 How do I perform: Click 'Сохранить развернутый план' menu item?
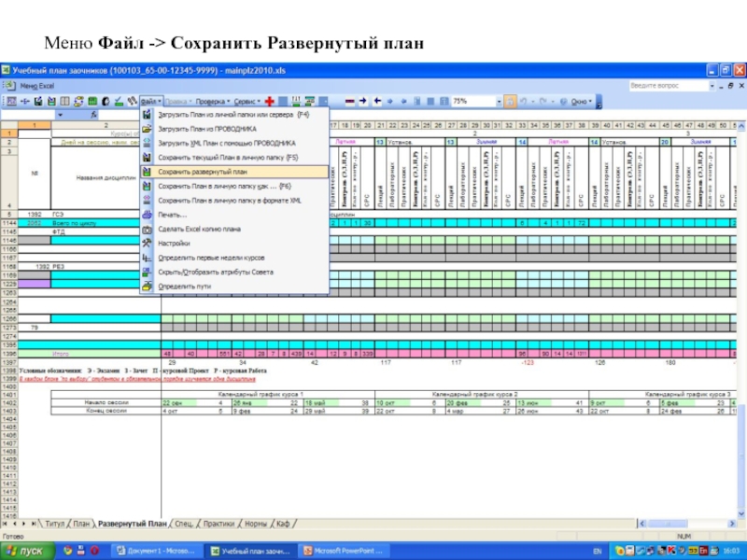203,172
